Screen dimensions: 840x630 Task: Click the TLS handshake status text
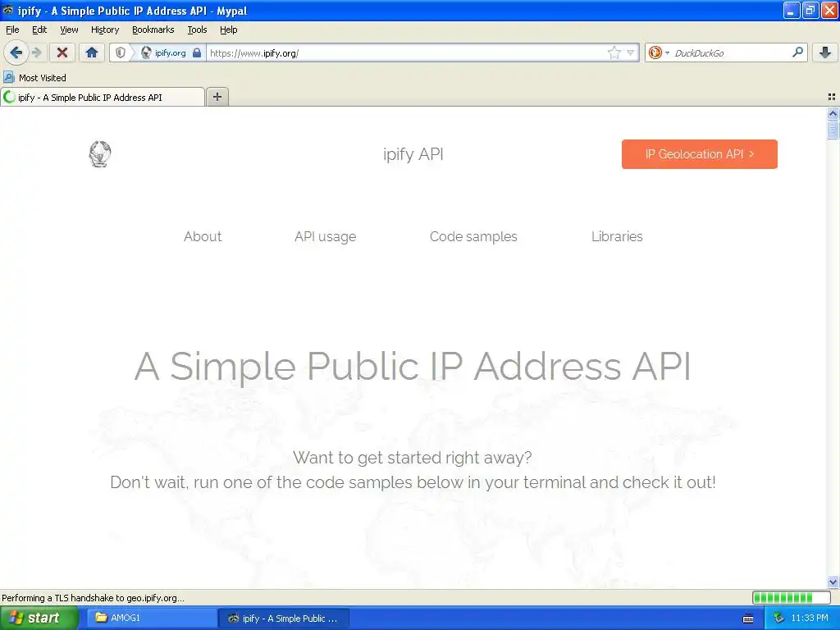[x=94, y=598]
